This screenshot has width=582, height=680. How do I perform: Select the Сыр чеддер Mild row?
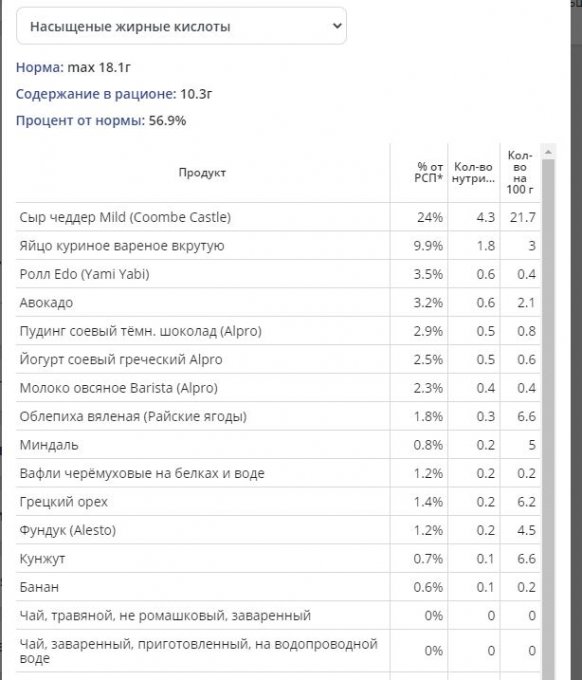pos(278,217)
